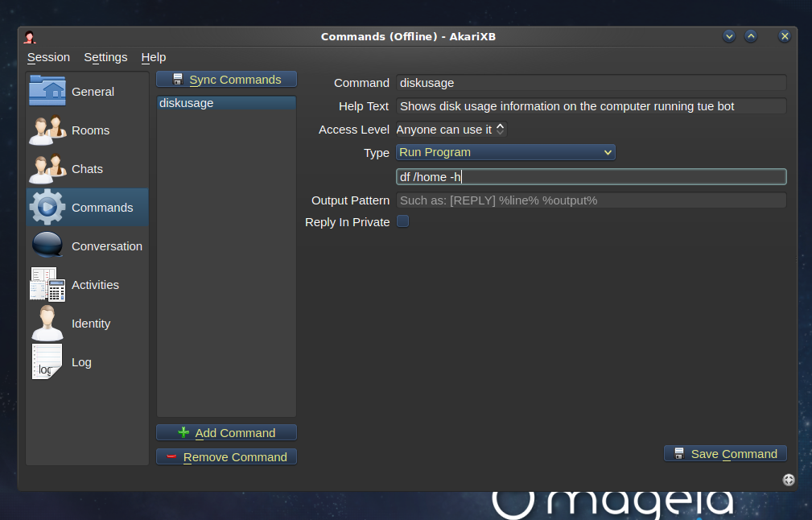Open the Conversation speech bubble icon
Screen dimensions: 812x520
pos(47,246)
